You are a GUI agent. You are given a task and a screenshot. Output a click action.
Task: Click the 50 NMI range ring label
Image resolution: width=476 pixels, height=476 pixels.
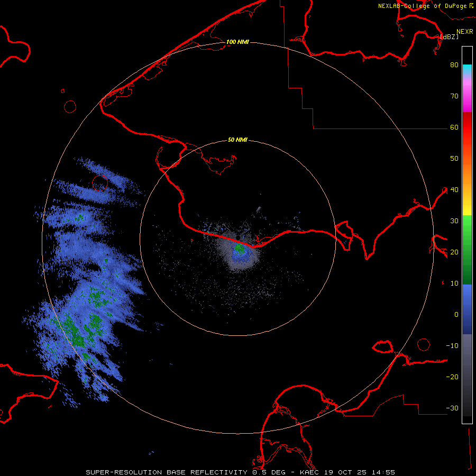237,140
